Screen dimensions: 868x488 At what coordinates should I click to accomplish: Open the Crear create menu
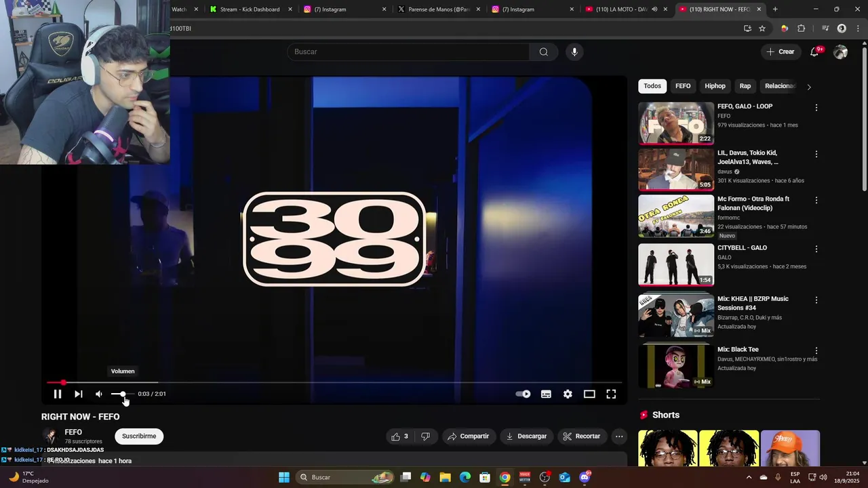pyautogui.click(x=780, y=52)
